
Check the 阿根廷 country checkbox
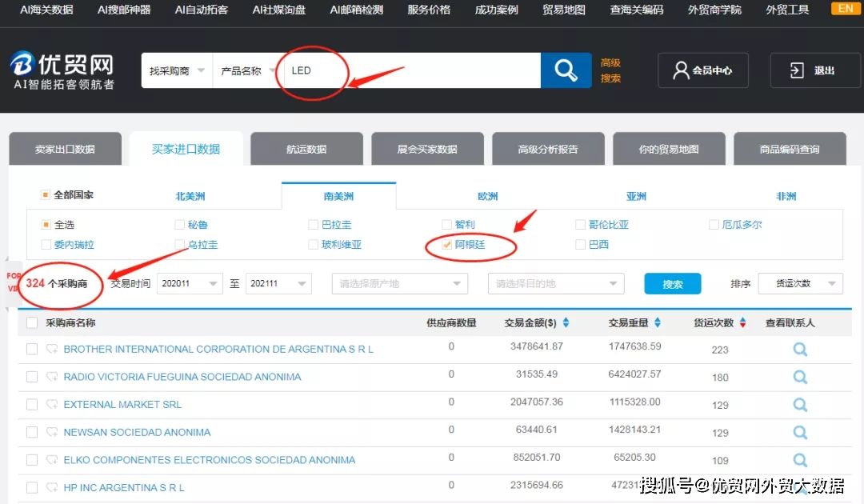click(x=447, y=245)
